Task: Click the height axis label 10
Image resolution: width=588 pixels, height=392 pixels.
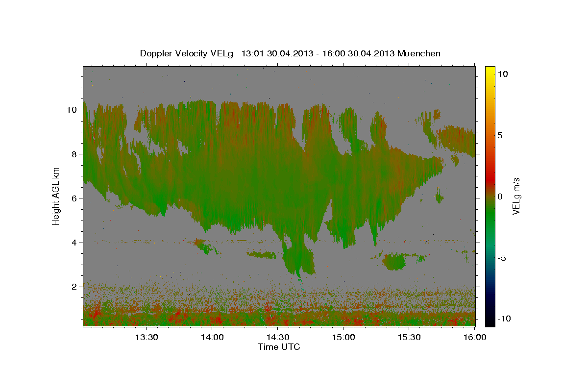Action: click(x=73, y=110)
